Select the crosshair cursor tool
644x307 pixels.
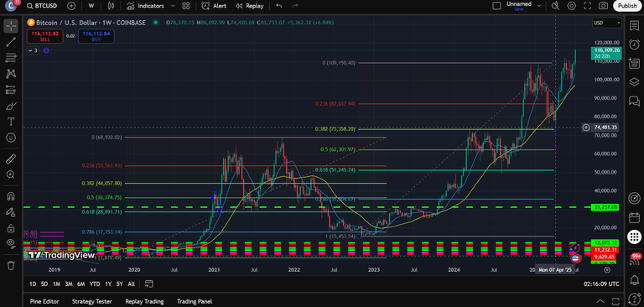[11, 25]
